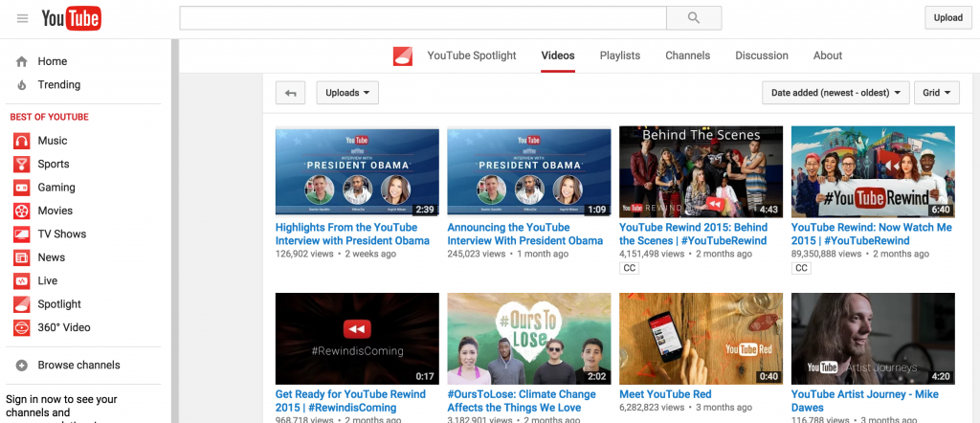This screenshot has width=980, height=423.
Task: Click the Spotlight sidebar icon
Action: (x=22, y=304)
